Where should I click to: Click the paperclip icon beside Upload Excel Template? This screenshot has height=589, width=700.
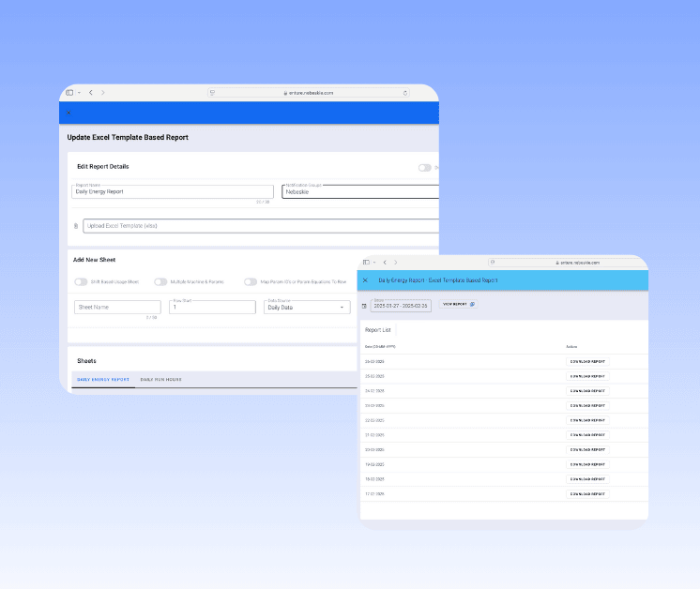pos(76,226)
